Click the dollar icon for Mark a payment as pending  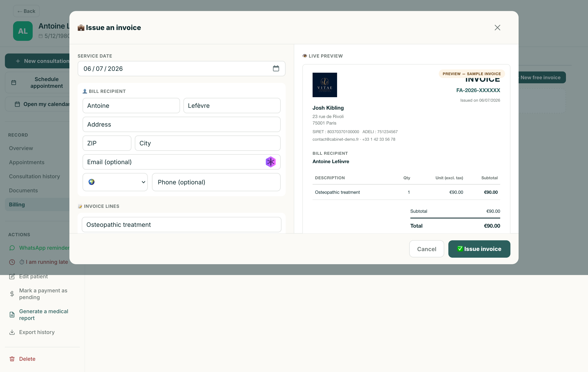[x=12, y=294]
